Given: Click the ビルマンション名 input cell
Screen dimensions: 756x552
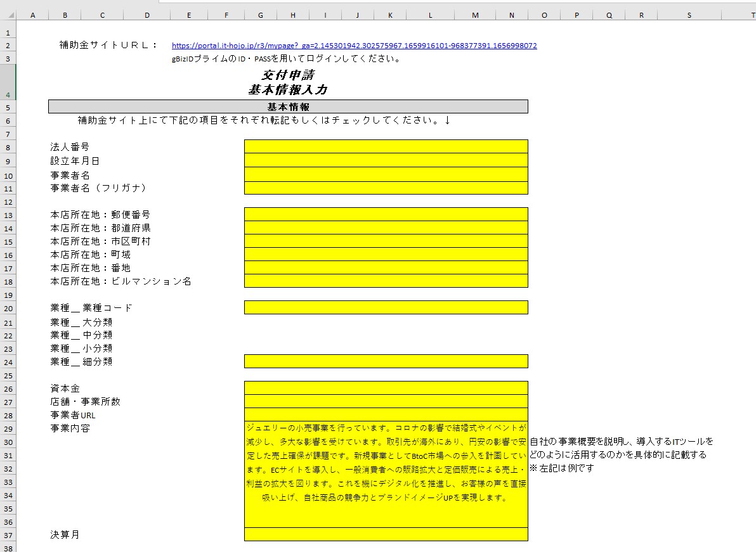Looking at the screenshot, I should click(386, 281).
